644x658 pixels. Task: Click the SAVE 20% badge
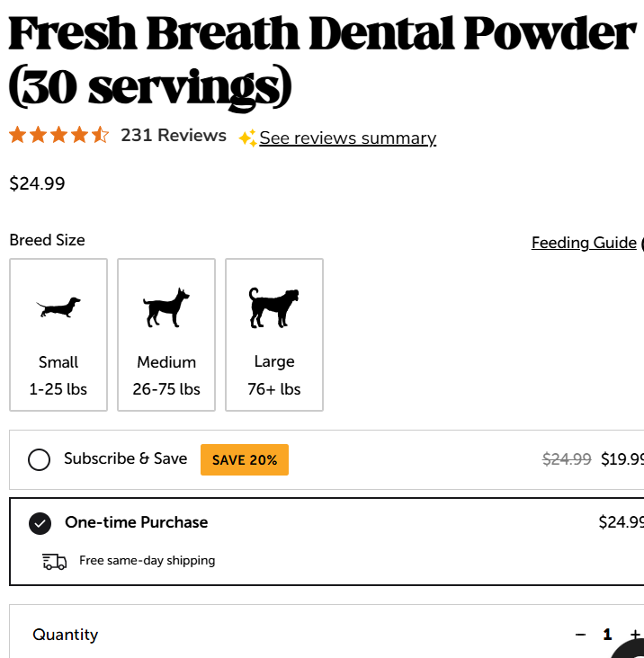click(245, 460)
